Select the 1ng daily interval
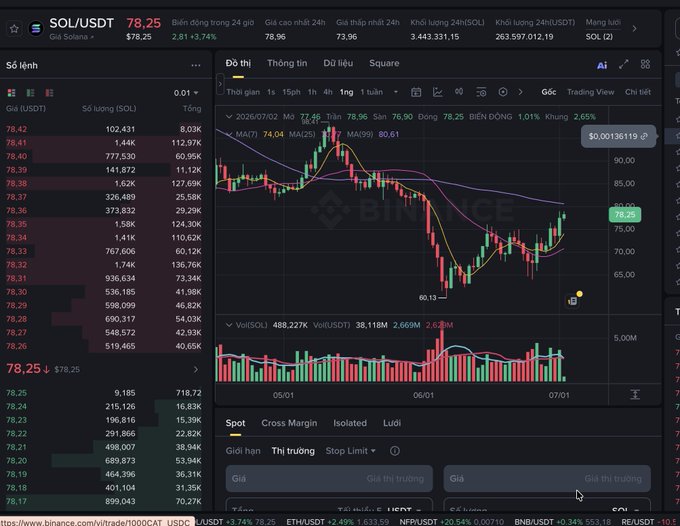680x526 pixels. [x=346, y=92]
